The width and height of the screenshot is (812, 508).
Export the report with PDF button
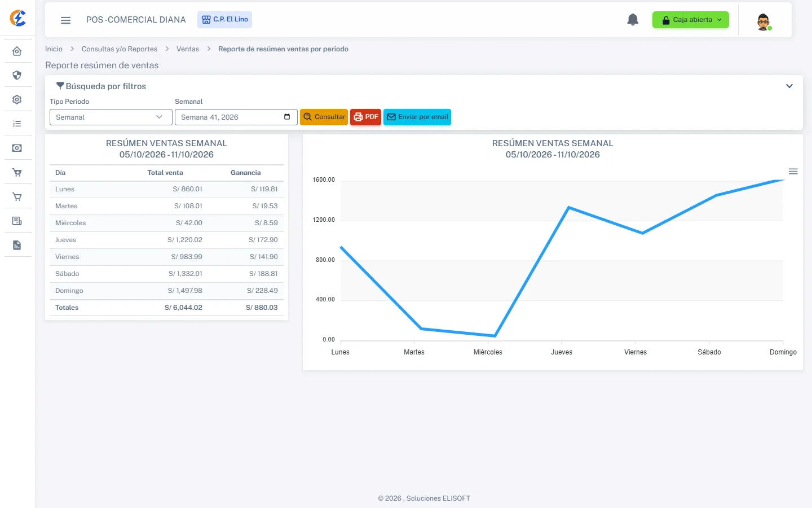pos(365,117)
